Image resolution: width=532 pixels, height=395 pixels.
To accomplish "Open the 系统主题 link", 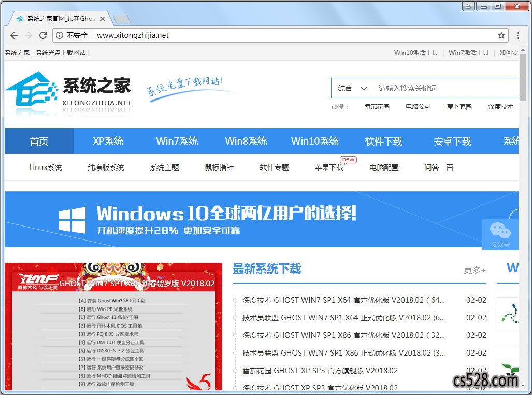I will point(165,167).
